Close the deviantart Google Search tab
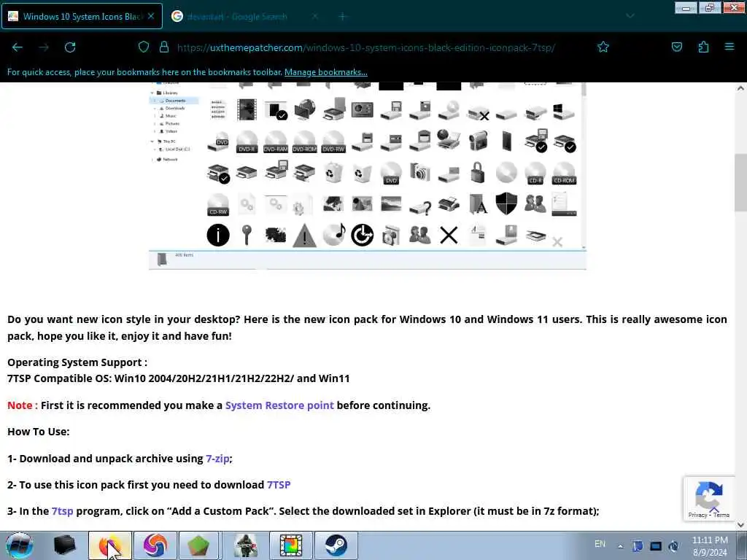This screenshot has width=747, height=560. click(315, 17)
